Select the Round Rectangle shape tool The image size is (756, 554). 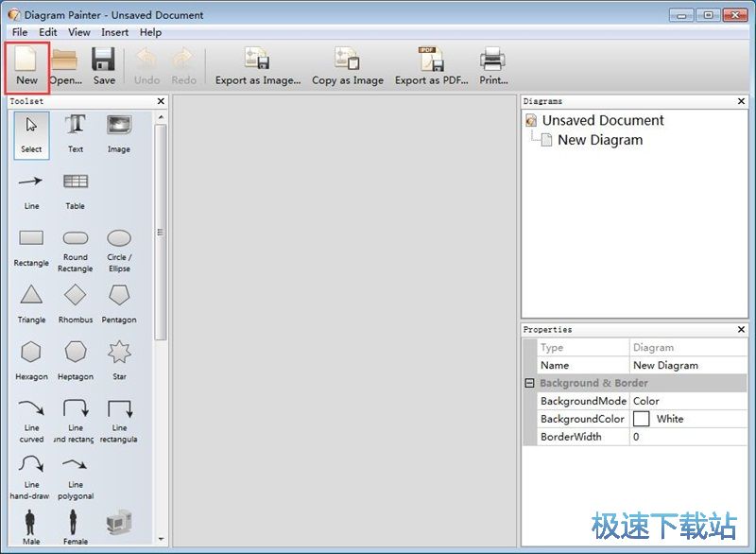click(76, 251)
